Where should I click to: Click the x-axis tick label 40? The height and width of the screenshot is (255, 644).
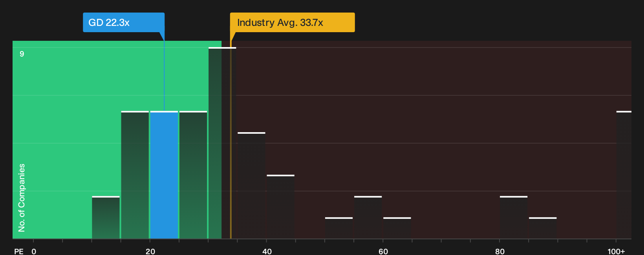(267, 251)
